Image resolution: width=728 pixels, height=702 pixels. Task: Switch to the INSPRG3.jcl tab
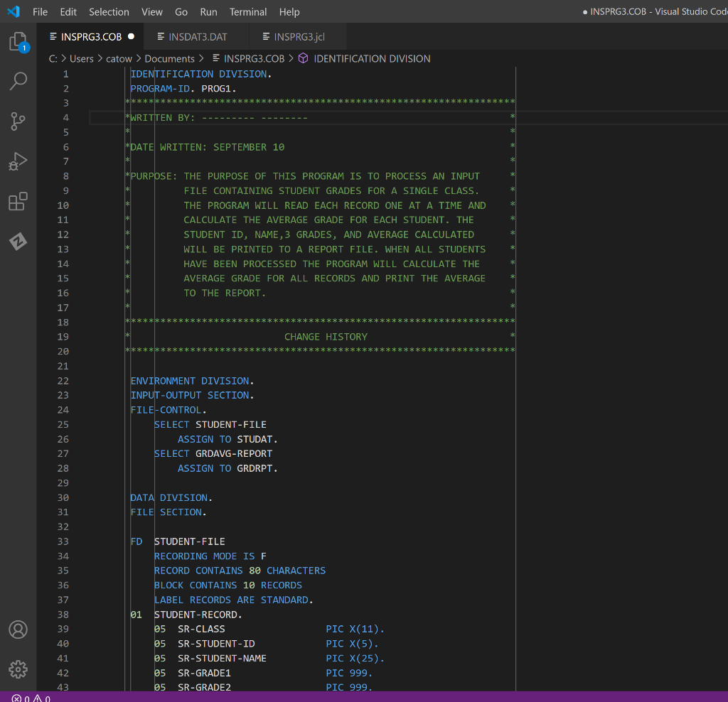299,37
